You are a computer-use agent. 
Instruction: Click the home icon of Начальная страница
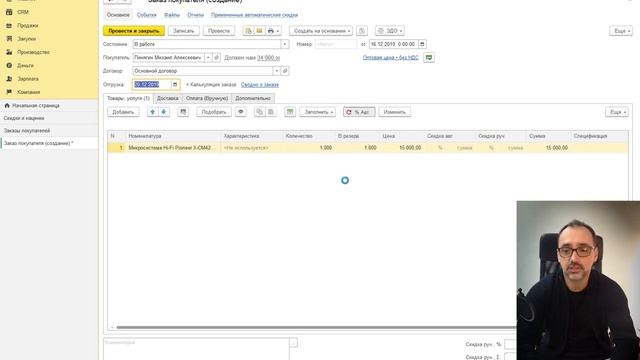[7, 105]
